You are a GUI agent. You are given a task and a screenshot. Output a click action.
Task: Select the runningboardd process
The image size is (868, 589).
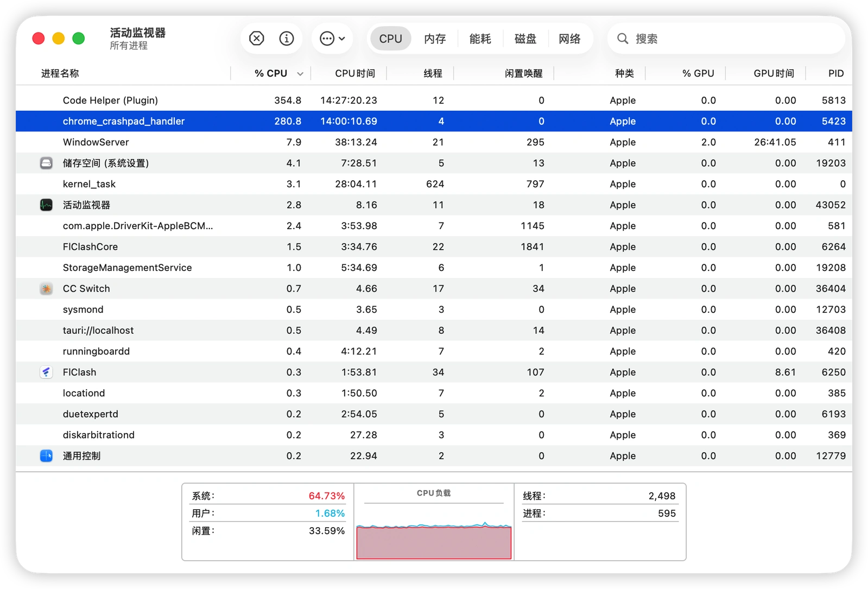pos(434,351)
